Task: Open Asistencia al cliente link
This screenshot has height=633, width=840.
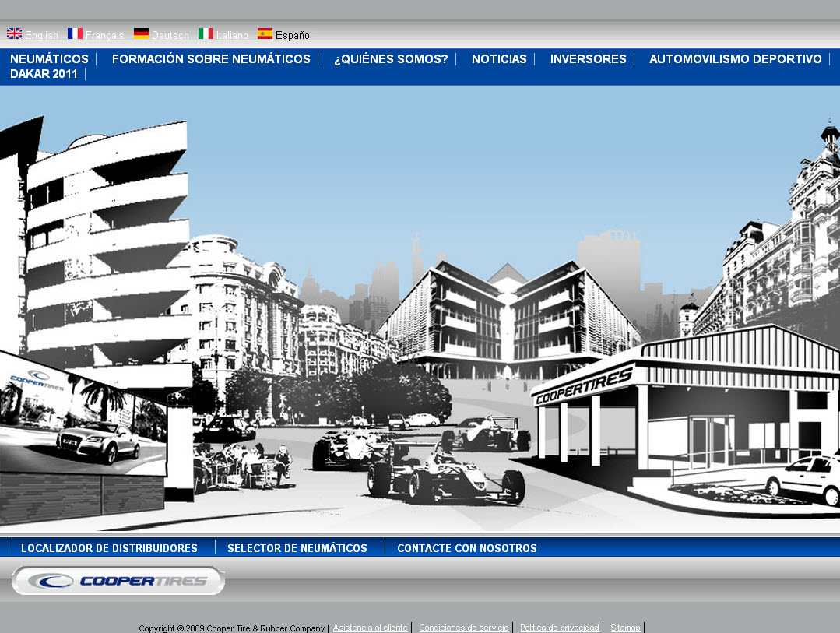Action: tap(371, 628)
